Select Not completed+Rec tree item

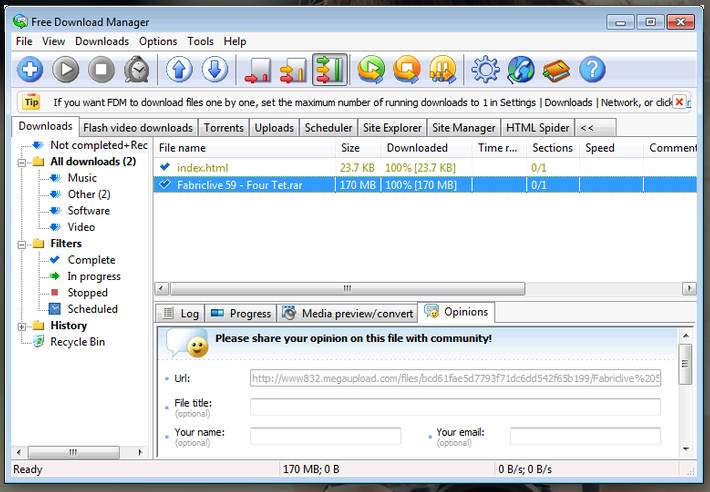pyautogui.click(x=99, y=145)
